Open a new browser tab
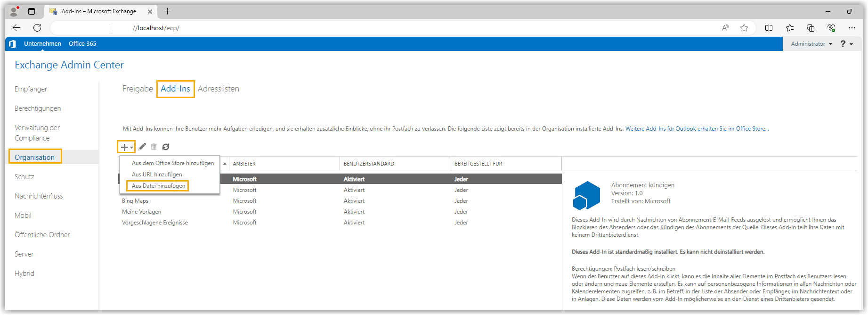Viewport: 868px width, 315px height. [x=167, y=11]
